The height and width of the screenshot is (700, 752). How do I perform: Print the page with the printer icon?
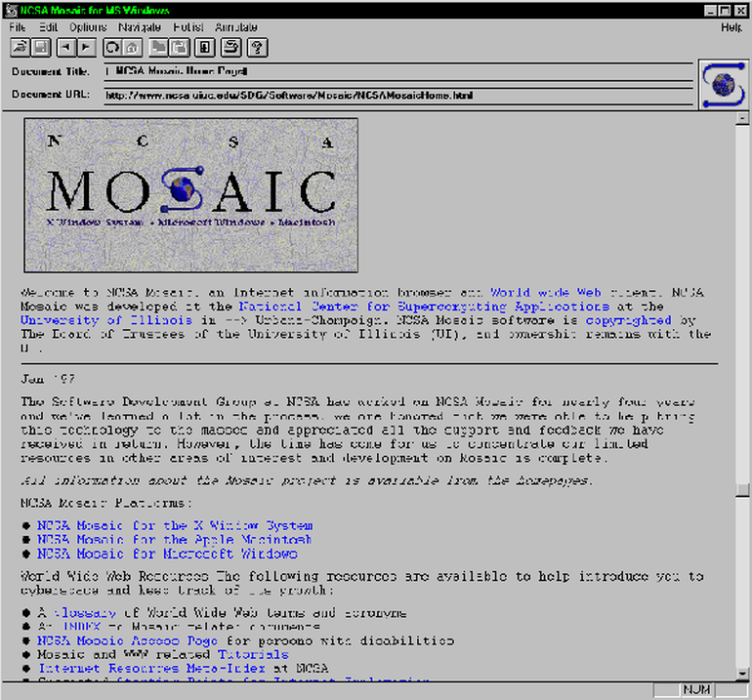(231, 48)
